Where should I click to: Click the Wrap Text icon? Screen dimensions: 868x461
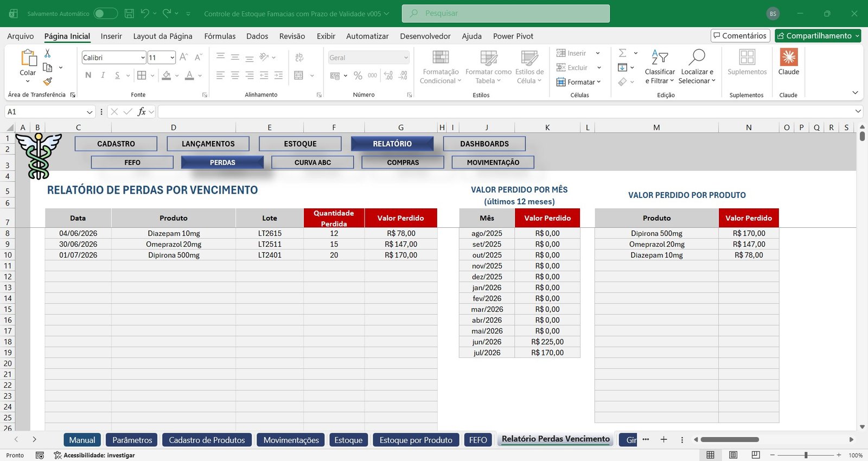point(299,57)
